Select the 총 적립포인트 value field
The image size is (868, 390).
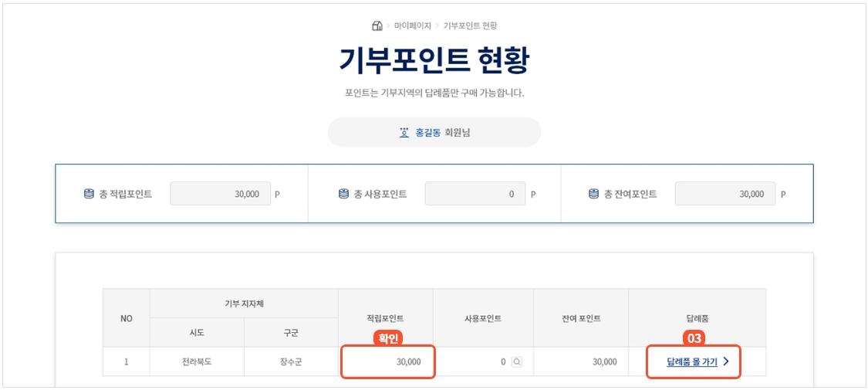(x=221, y=194)
